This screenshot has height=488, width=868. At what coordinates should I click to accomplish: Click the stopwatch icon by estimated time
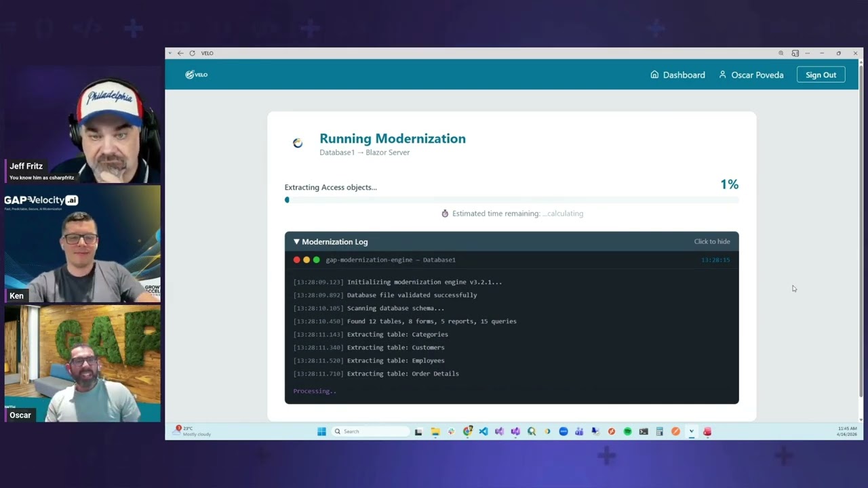pyautogui.click(x=445, y=213)
